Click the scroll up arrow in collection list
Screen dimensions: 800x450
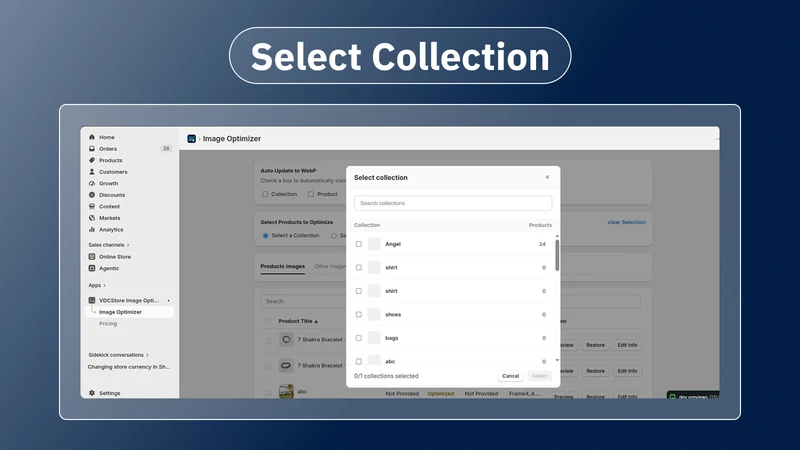(557, 236)
